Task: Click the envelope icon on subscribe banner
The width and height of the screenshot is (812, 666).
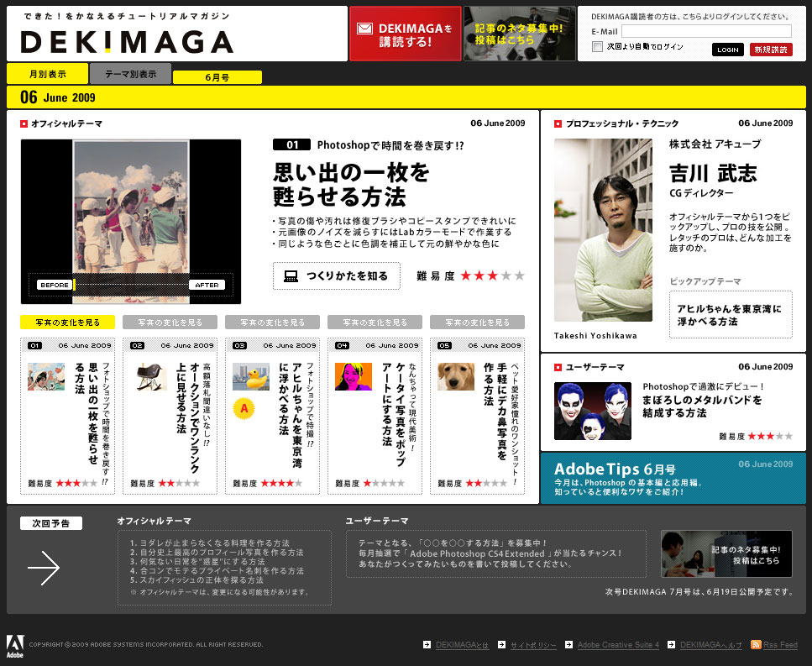Action: [364, 29]
